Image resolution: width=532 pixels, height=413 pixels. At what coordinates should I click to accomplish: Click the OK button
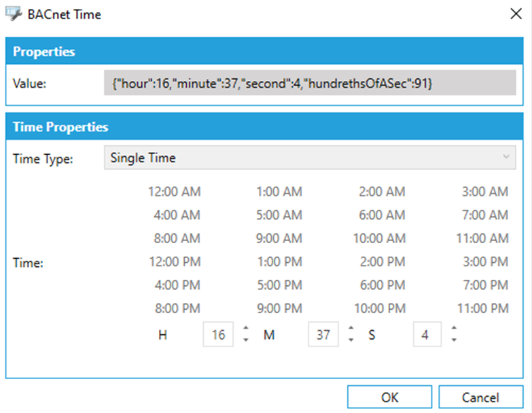[x=390, y=397]
